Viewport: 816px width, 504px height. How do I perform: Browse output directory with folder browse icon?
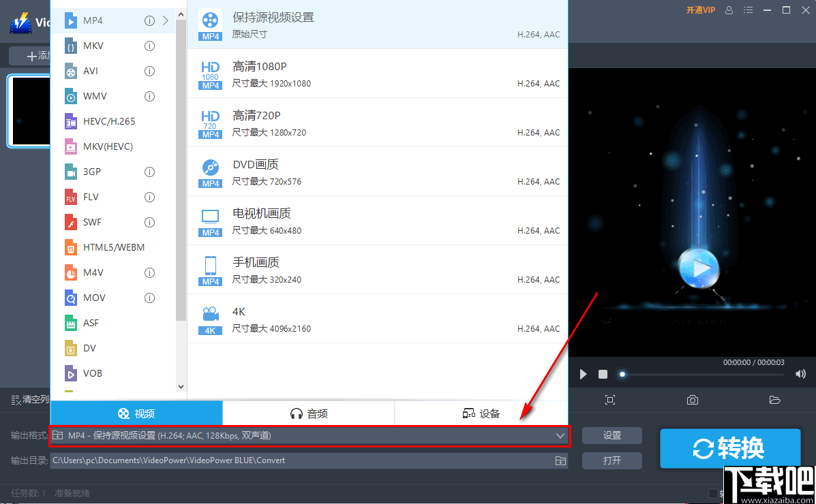coord(560,460)
